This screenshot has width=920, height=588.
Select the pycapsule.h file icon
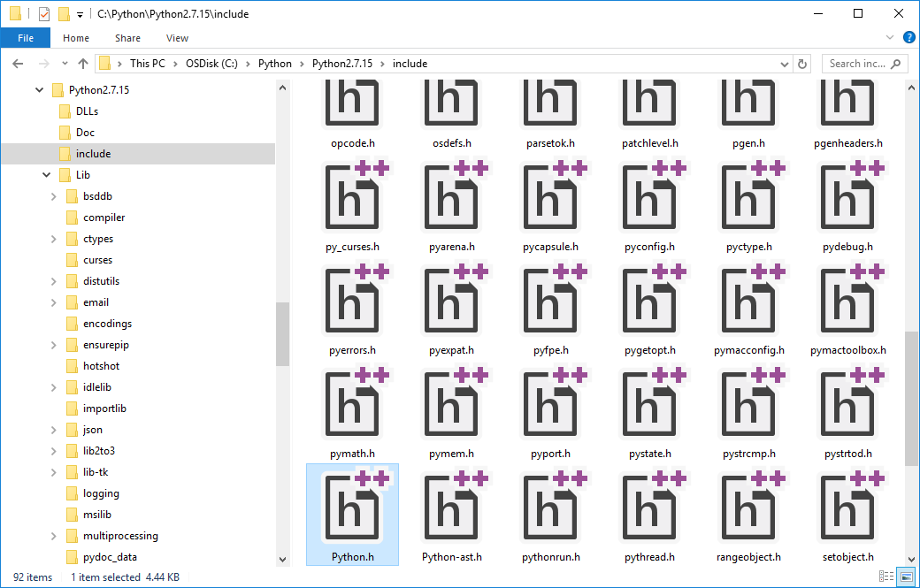pos(550,197)
